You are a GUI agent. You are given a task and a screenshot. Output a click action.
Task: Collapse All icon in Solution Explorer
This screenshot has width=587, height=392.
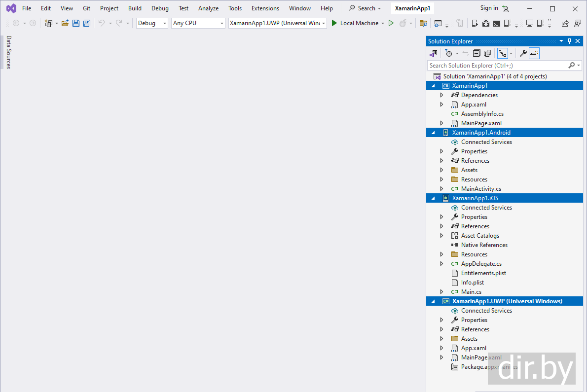(476, 53)
